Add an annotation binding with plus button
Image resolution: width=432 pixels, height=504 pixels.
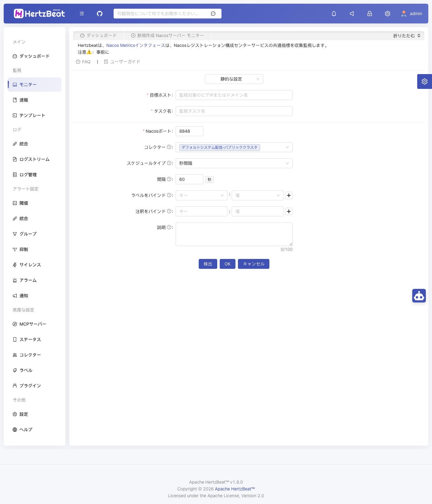pos(289,211)
